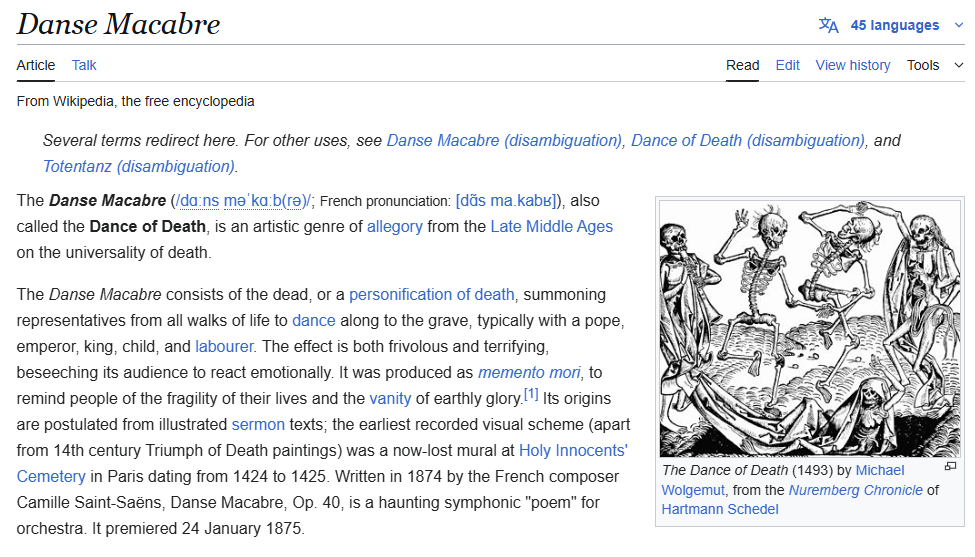Viewport: 975px width, 557px height.
Task: Follow the Dance of Death (disambiguation) link
Action: [x=748, y=140]
